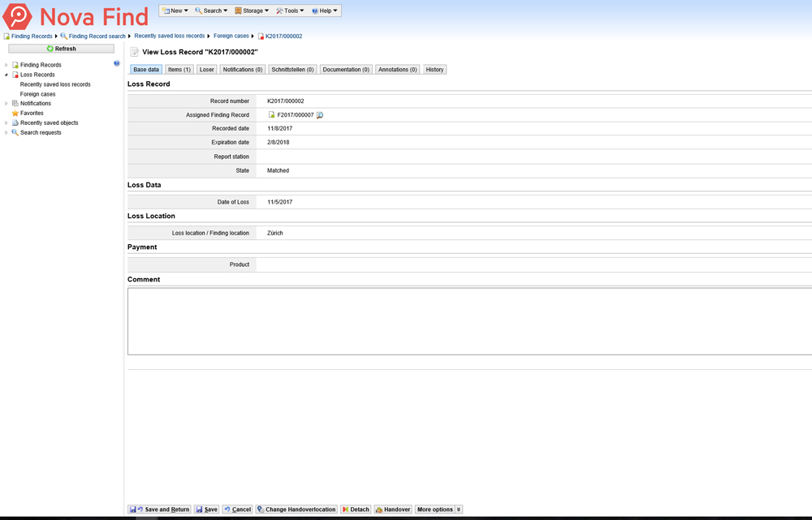The height and width of the screenshot is (520, 812).
Task: Collapse the Loss Records tree node
Action: coord(6,75)
